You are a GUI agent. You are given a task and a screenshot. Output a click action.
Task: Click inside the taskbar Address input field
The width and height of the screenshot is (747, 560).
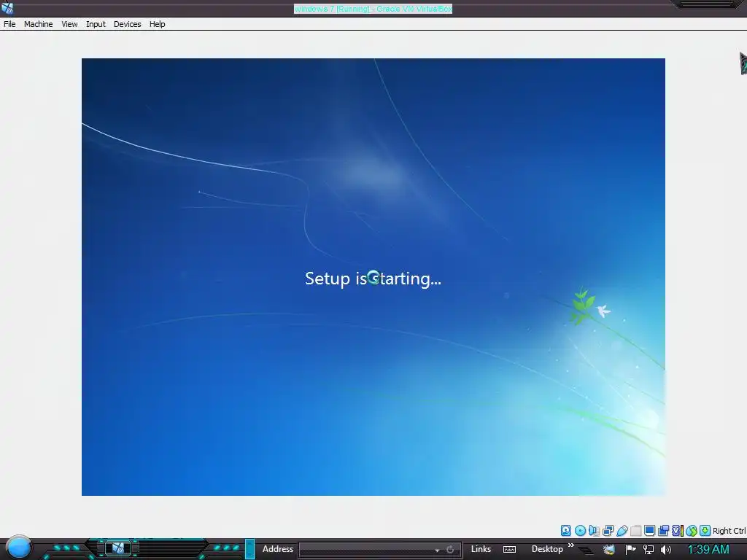366,550
